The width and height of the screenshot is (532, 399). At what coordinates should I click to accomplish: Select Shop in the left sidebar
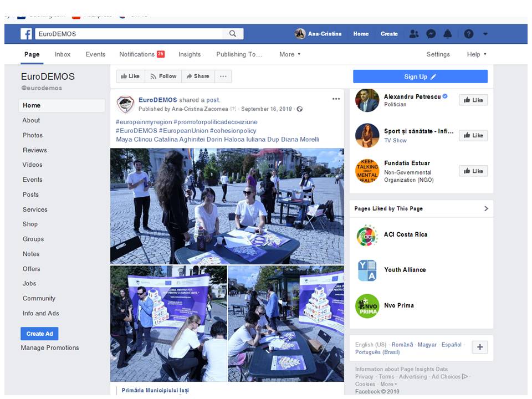point(30,224)
